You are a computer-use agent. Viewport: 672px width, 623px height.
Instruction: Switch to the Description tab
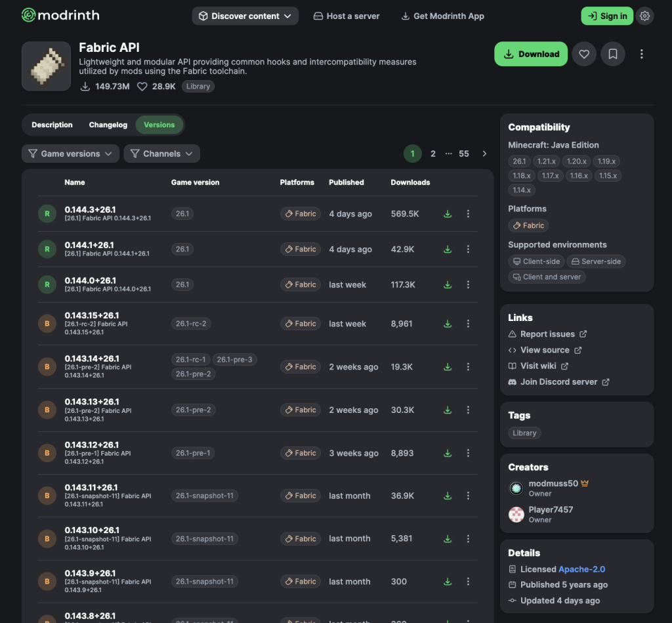coord(52,125)
